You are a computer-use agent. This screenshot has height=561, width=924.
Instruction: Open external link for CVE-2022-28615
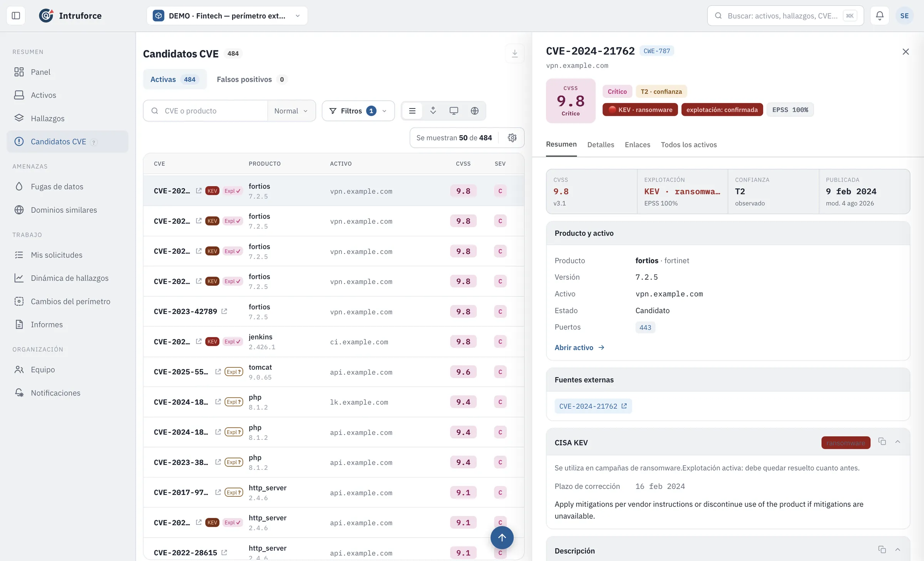click(x=224, y=553)
